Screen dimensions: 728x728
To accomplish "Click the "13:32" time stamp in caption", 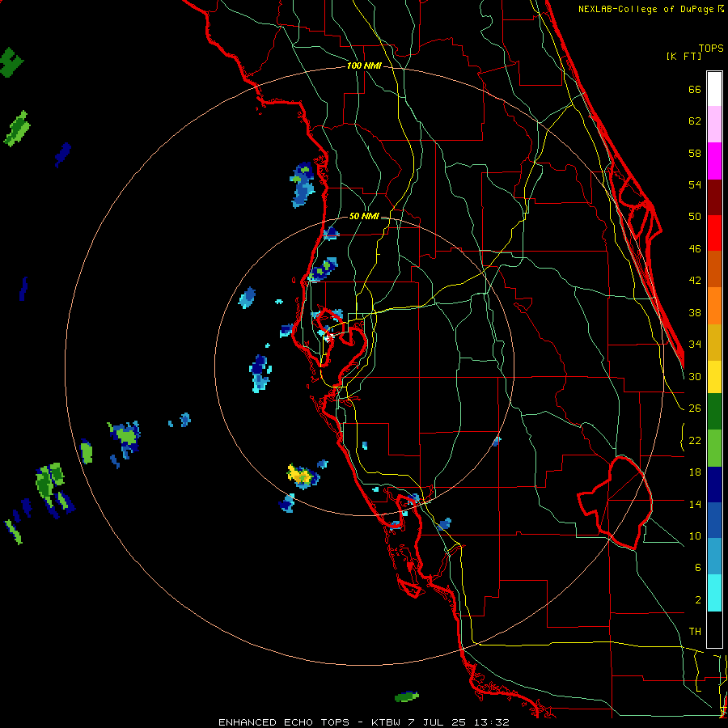I will click(x=492, y=722).
